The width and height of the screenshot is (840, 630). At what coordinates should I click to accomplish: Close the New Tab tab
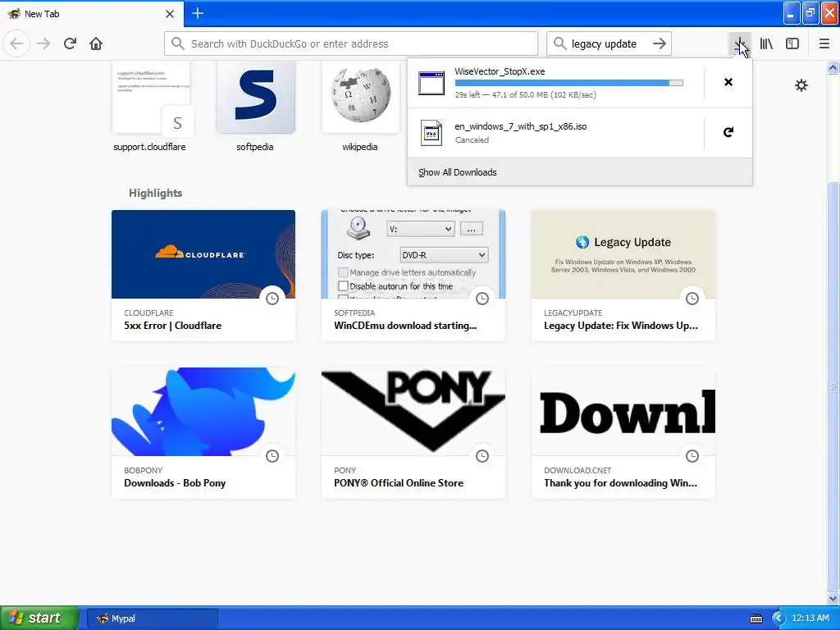[x=169, y=14]
